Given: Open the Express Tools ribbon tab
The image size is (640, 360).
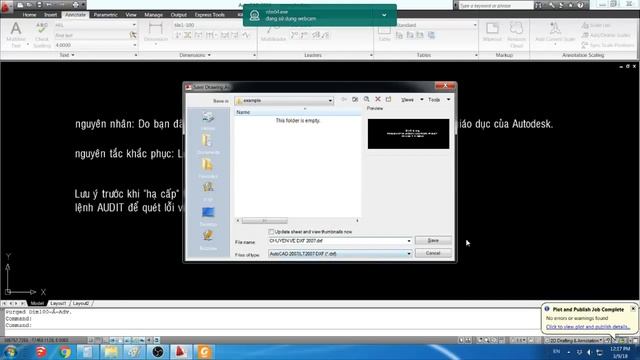Looking at the screenshot, I should tap(209, 15).
